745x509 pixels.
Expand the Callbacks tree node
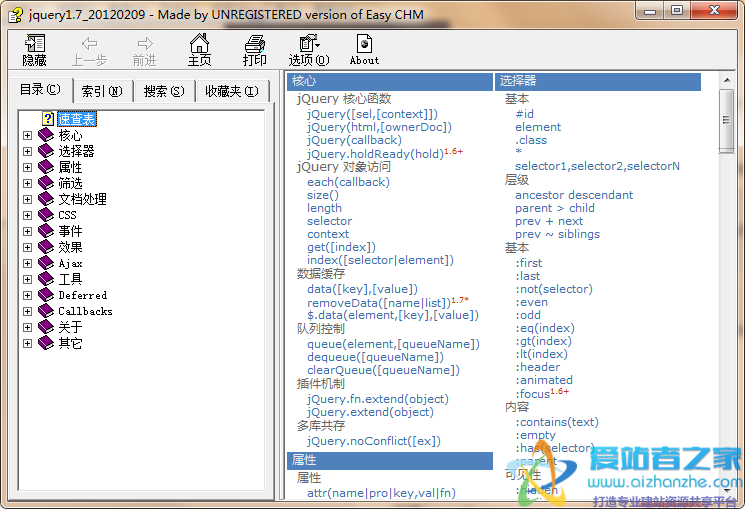28,311
